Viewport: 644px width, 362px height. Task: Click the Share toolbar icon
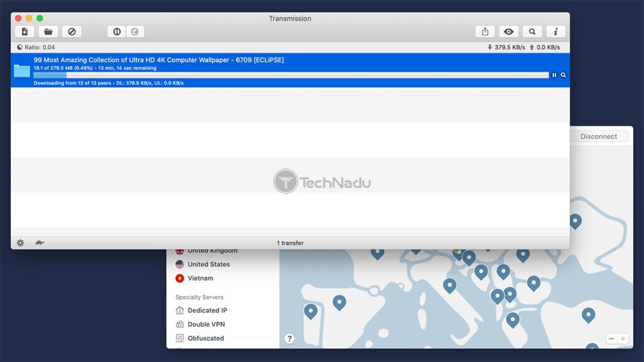tap(485, 31)
